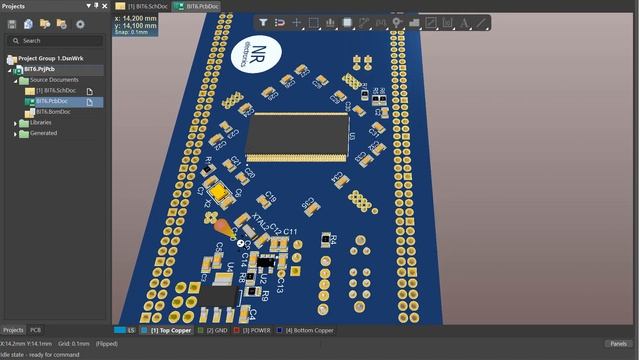The width and height of the screenshot is (640, 360).
Task: Click the Top Copper layer color swatch
Action: tap(144, 330)
